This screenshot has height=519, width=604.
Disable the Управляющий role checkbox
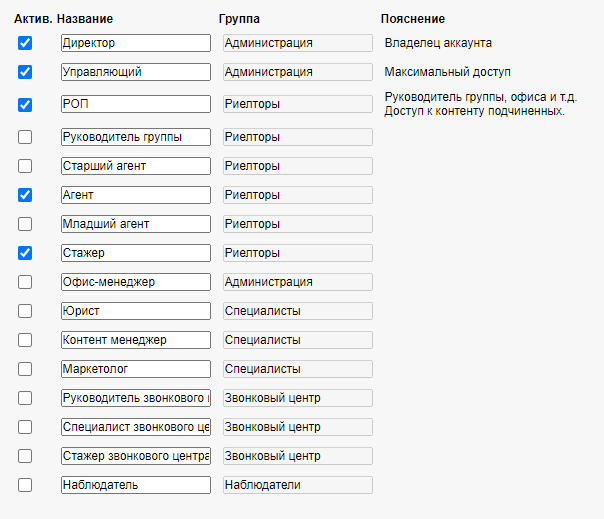pos(25,72)
